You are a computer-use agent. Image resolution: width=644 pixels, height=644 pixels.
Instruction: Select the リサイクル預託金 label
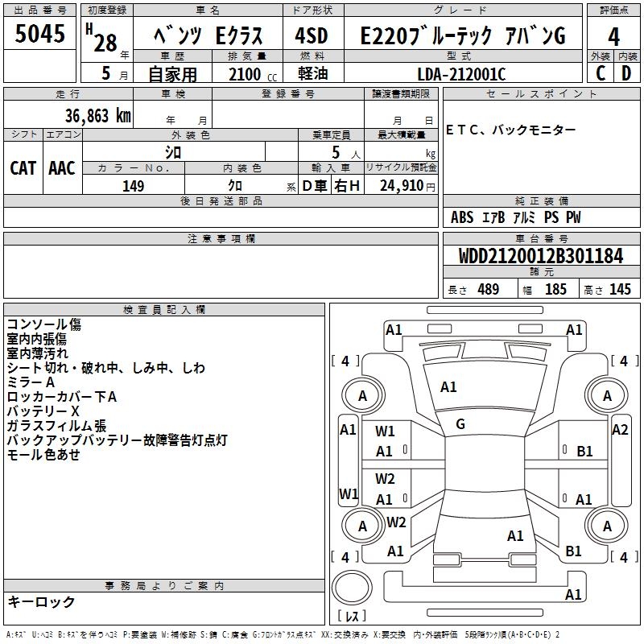point(401,167)
